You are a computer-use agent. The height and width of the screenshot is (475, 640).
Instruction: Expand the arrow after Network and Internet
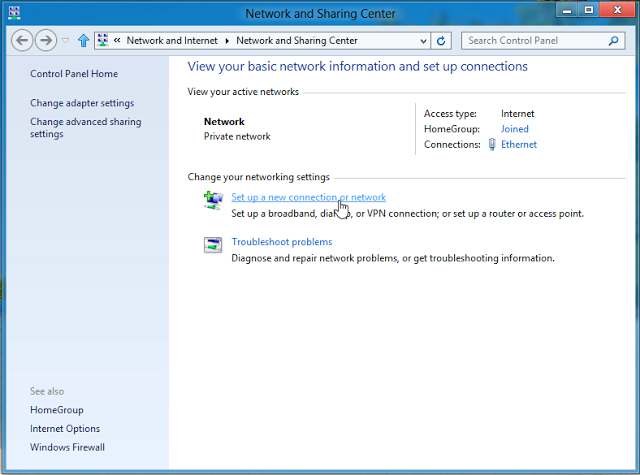click(x=227, y=40)
